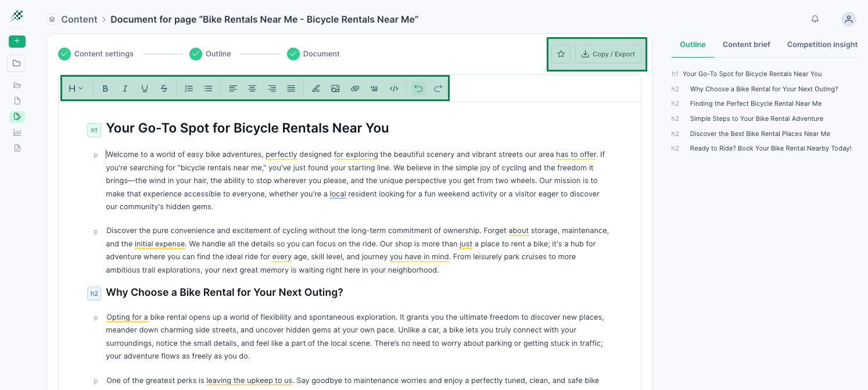Go to the Content settings step

[x=96, y=54]
